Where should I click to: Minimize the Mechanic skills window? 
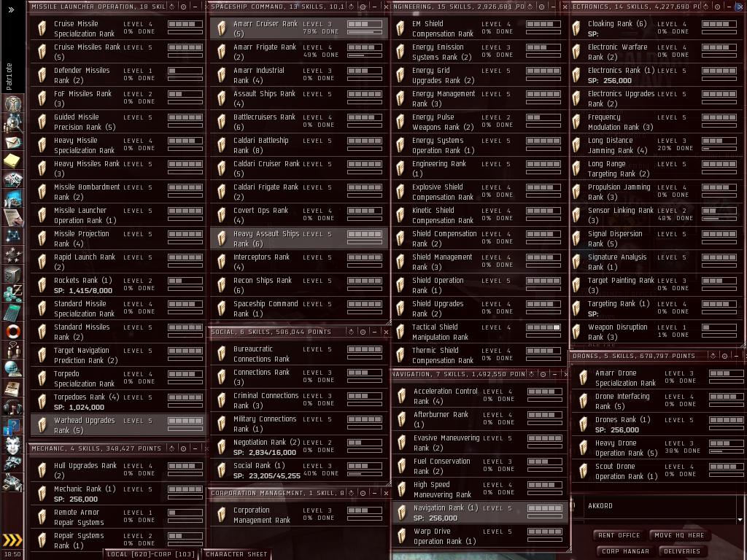pyautogui.click(x=196, y=448)
